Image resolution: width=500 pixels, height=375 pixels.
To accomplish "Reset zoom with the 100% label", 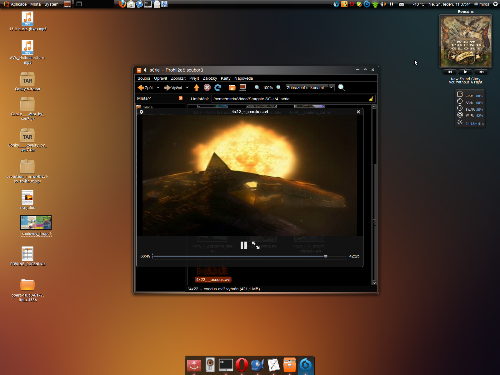I will click(268, 88).
